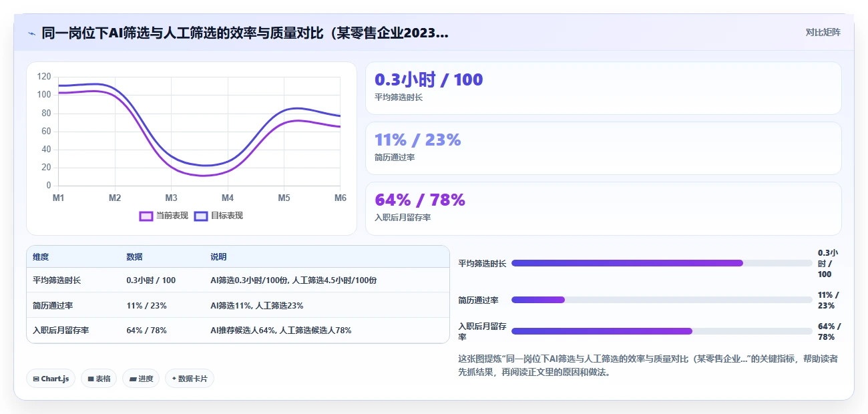This screenshot has height=414, width=868.
Task: Click the 维度 column header
Action: pyautogui.click(x=41, y=257)
